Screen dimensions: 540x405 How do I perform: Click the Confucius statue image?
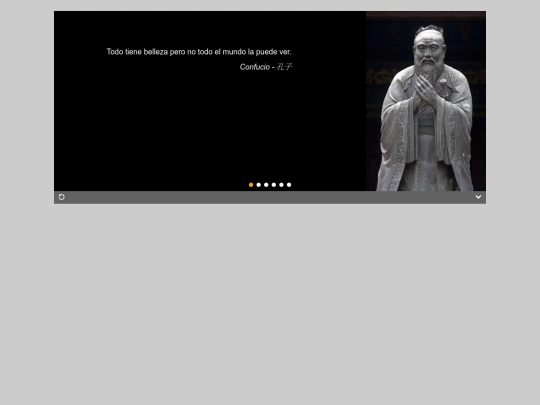[426, 101]
